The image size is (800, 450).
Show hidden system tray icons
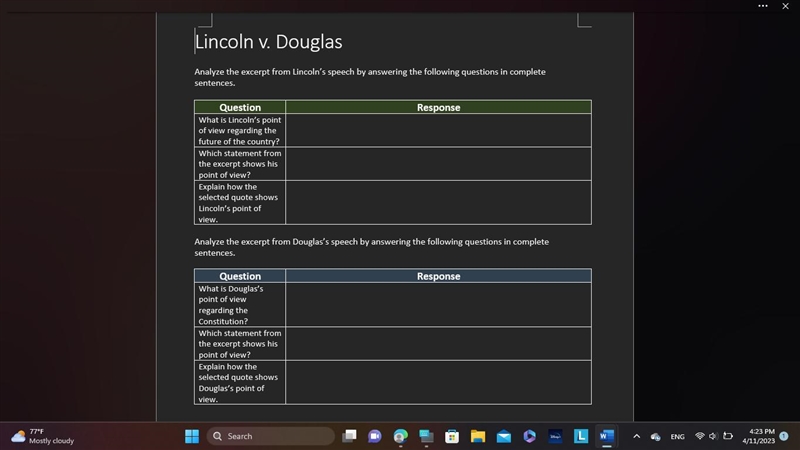636,436
